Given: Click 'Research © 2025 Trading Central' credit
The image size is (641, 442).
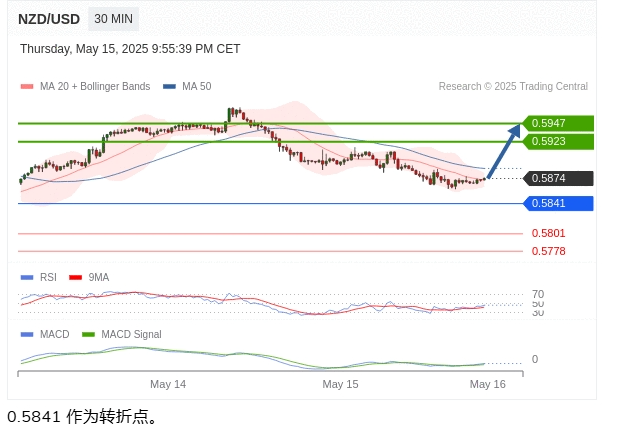Looking at the screenshot, I should [x=513, y=86].
